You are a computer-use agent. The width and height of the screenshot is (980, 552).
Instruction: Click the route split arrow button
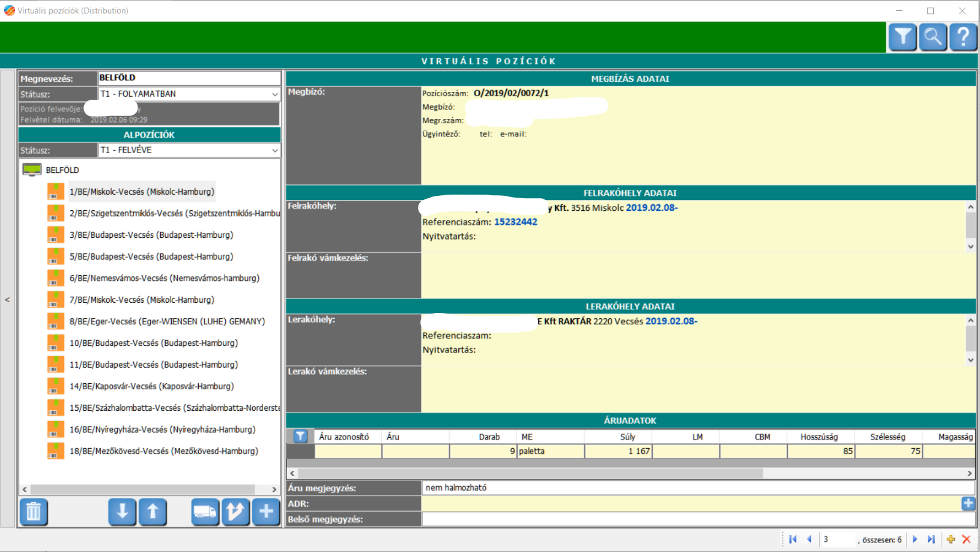(235, 512)
